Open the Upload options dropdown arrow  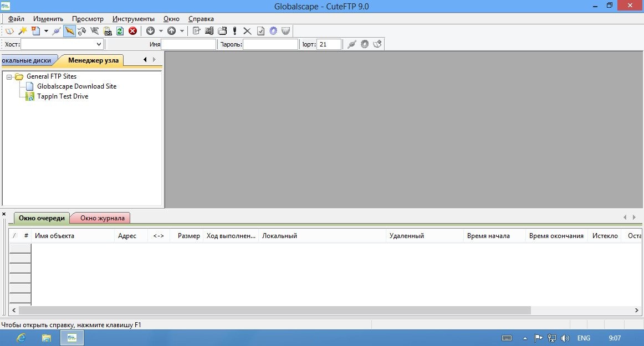coord(182,31)
